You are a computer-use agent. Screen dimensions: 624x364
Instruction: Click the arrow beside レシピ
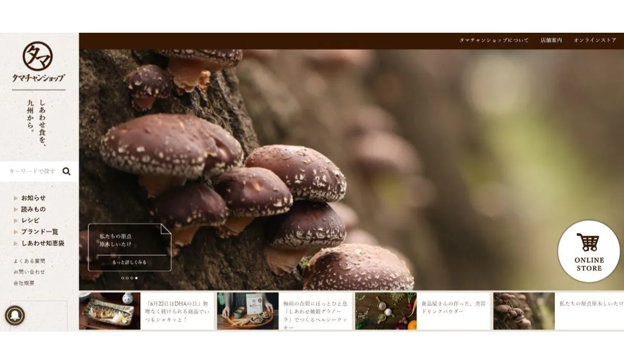(x=16, y=220)
